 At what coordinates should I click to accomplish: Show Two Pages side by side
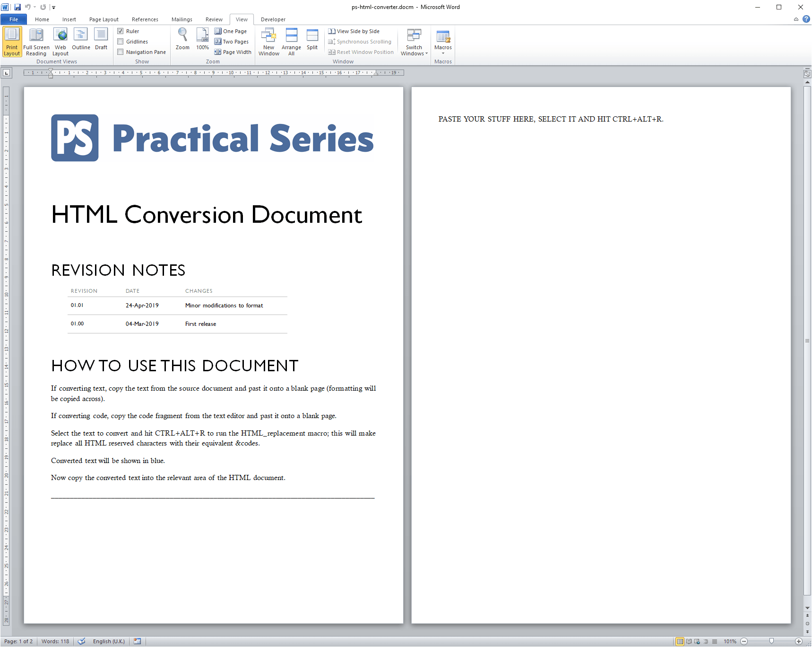(x=232, y=42)
